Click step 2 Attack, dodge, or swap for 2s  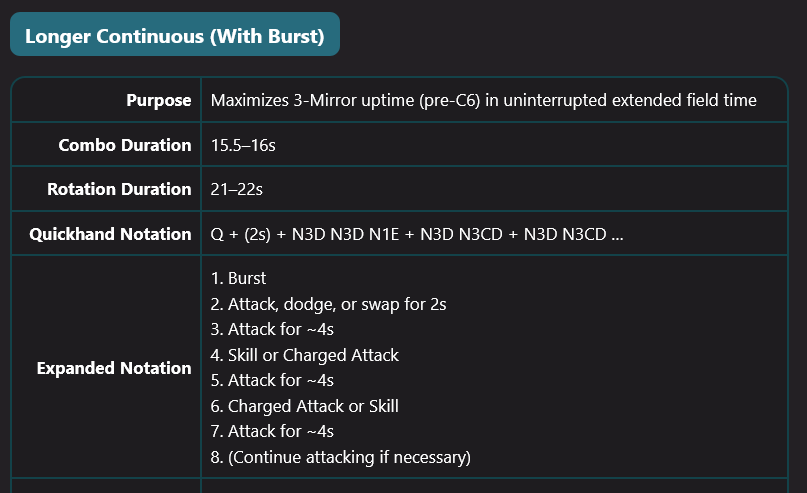(328, 304)
